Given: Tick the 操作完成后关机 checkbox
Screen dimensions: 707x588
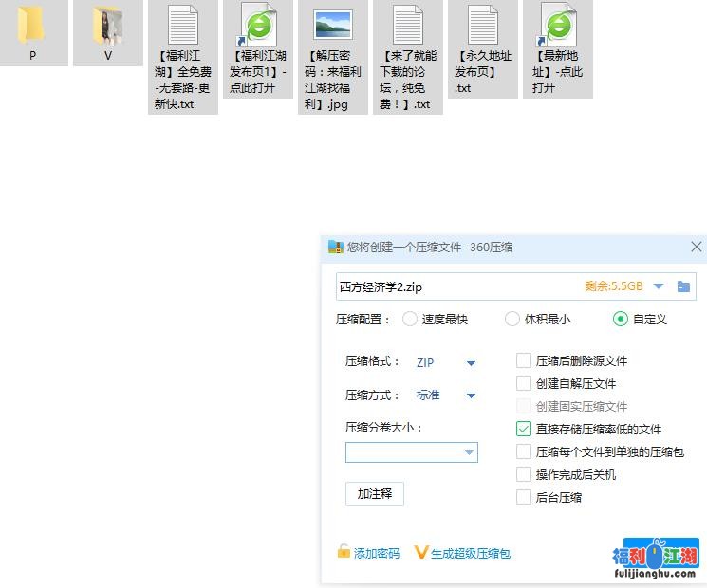Looking at the screenshot, I should point(524,474).
